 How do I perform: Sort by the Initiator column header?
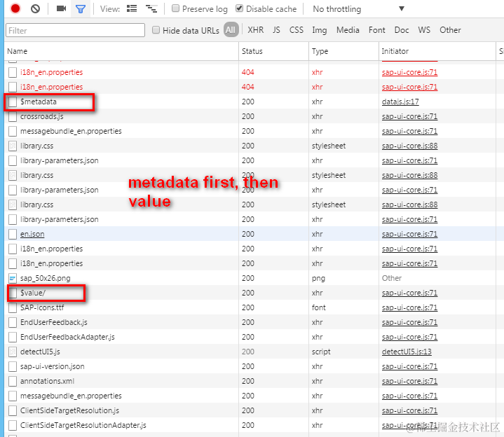tap(437, 51)
